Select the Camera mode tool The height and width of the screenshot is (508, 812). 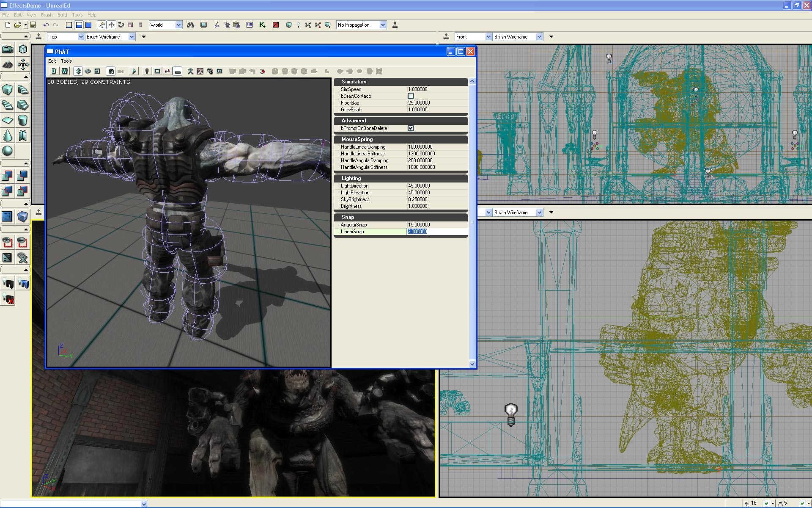coord(8,49)
